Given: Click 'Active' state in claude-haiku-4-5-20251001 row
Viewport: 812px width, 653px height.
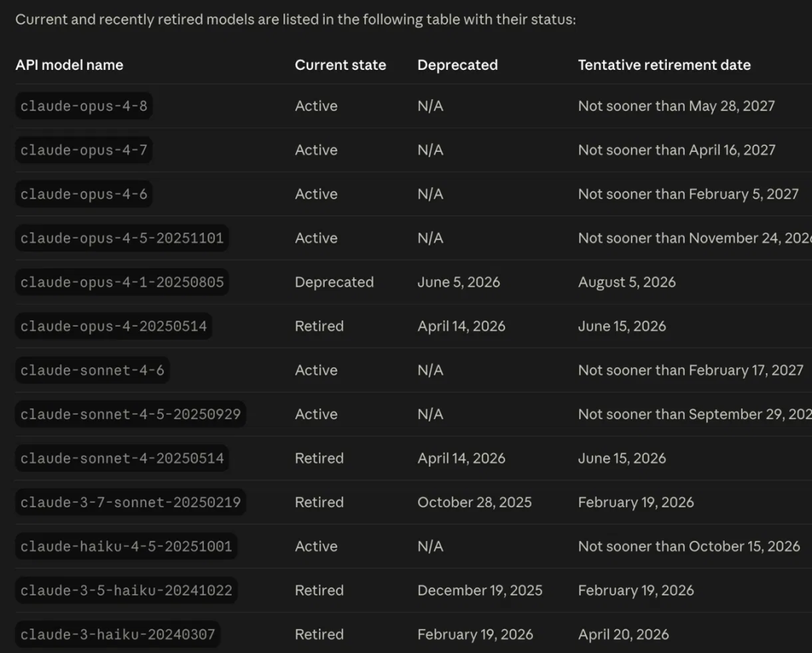Looking at the screenshot, I should [x=316, y=546].
